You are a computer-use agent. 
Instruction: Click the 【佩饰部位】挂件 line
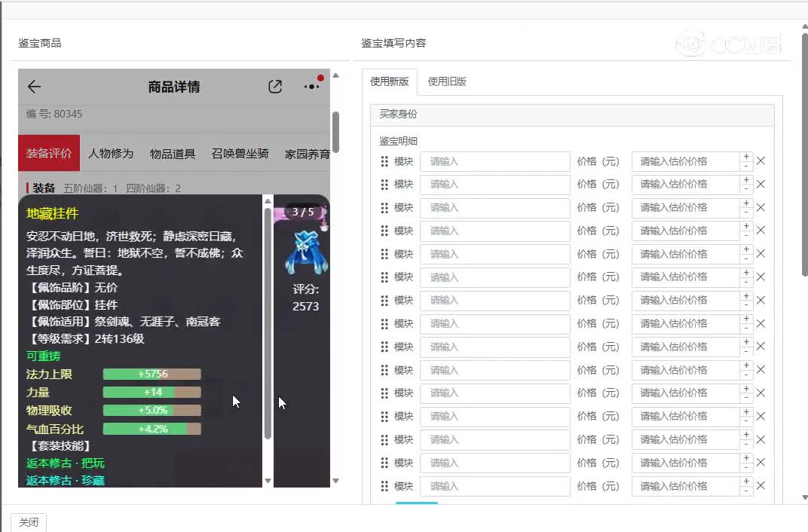pyautogui.click(x=72, y=305)
